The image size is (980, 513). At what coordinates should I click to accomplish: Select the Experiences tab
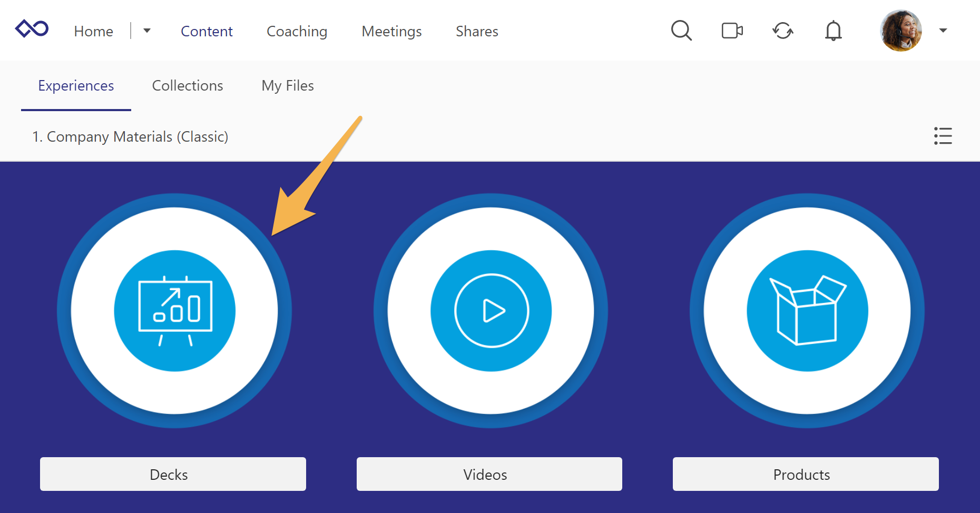(x=76, y=85)
